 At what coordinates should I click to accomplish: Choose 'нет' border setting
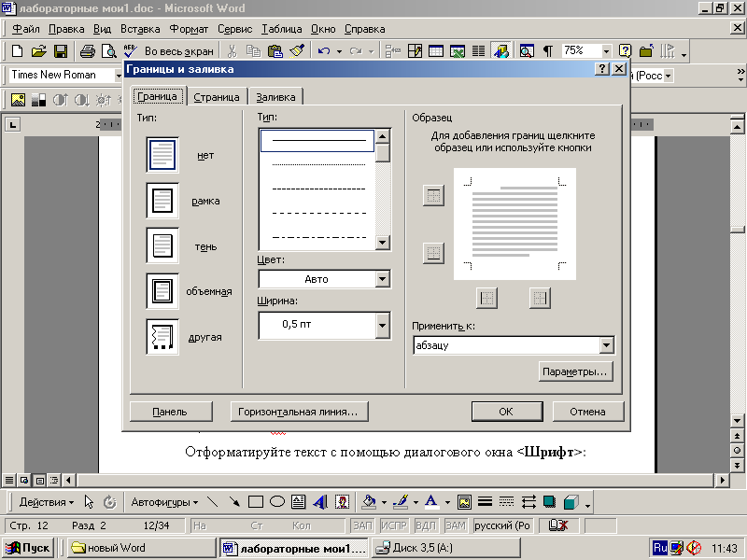coord(162,155)
